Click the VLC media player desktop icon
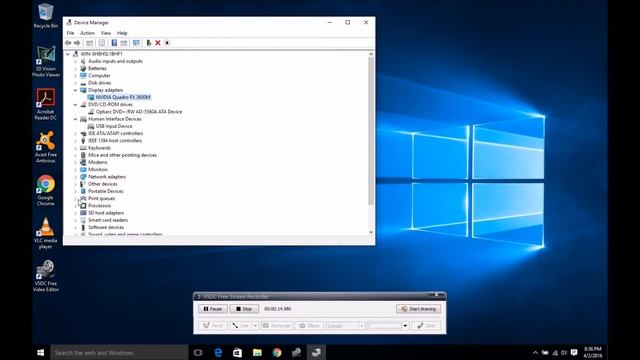This screenshot has width=640, height=360. click(x=46, y=233)
